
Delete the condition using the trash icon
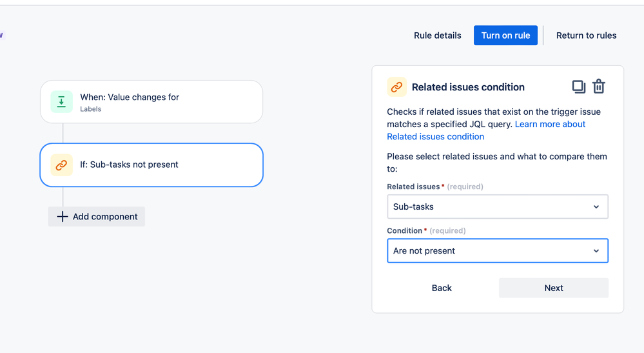[x=599, y=86]
